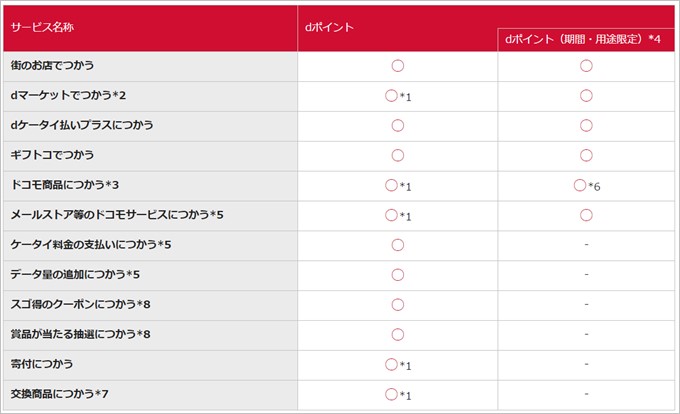The height and width of the screenshot is (414, 680).
Task: Click the 期間・用途限定 circle for dケータイ払いプラス
Action: 586,126
